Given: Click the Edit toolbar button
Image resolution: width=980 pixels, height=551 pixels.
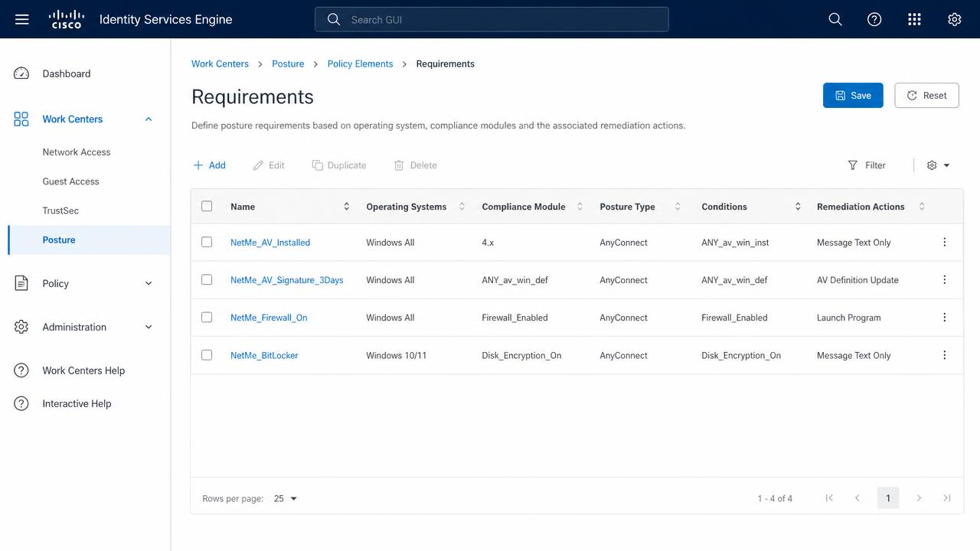Looking at the screenshot, I should [269, 165].
